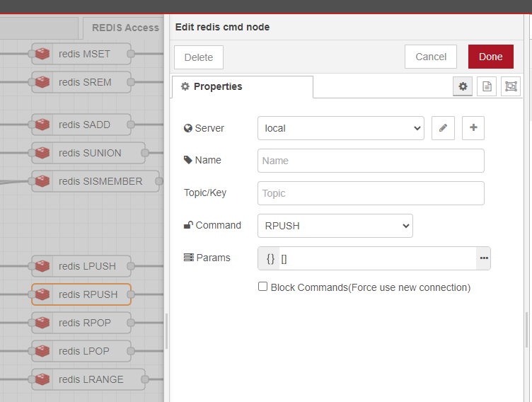Screen dimensions: 532x402
Task: Focus the Topic/Key input field
Action: pos(371,193)
